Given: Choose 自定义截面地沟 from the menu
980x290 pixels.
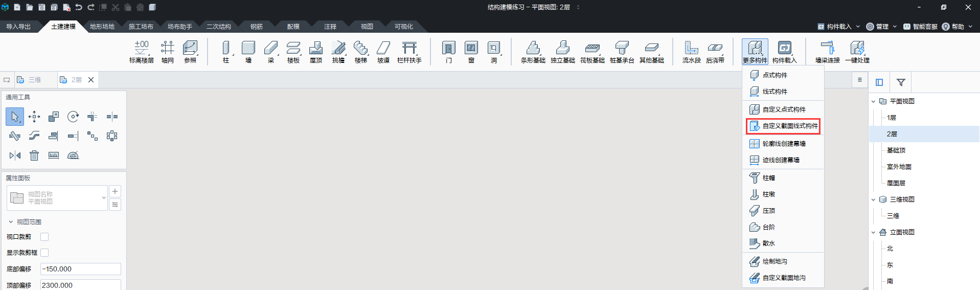Looking at the screenshot, I should pyautogui.click(x=783, y=278).
